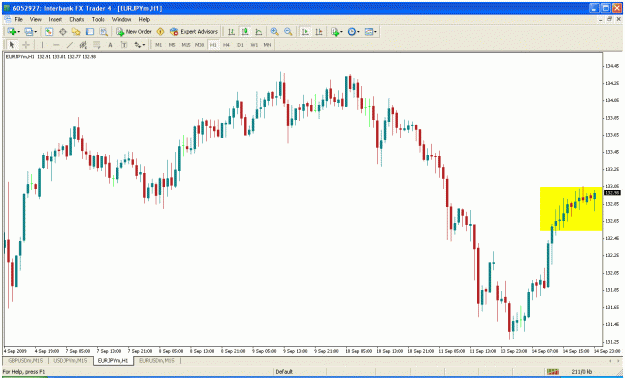Set timeframe to H4
This screenshot has width=625, height=378.
[x=226, y=45]
